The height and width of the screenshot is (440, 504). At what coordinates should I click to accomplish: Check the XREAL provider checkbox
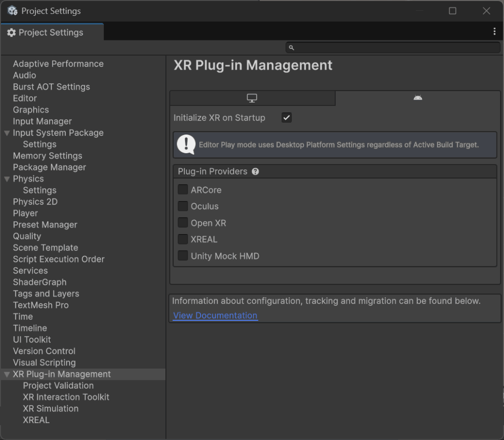[x=183, y=239]
